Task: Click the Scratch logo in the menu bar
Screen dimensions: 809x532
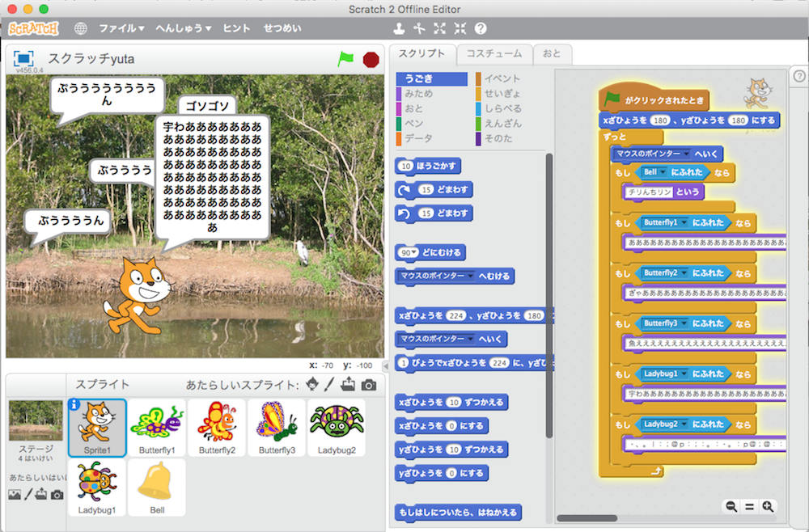Action: pos(33,28)
